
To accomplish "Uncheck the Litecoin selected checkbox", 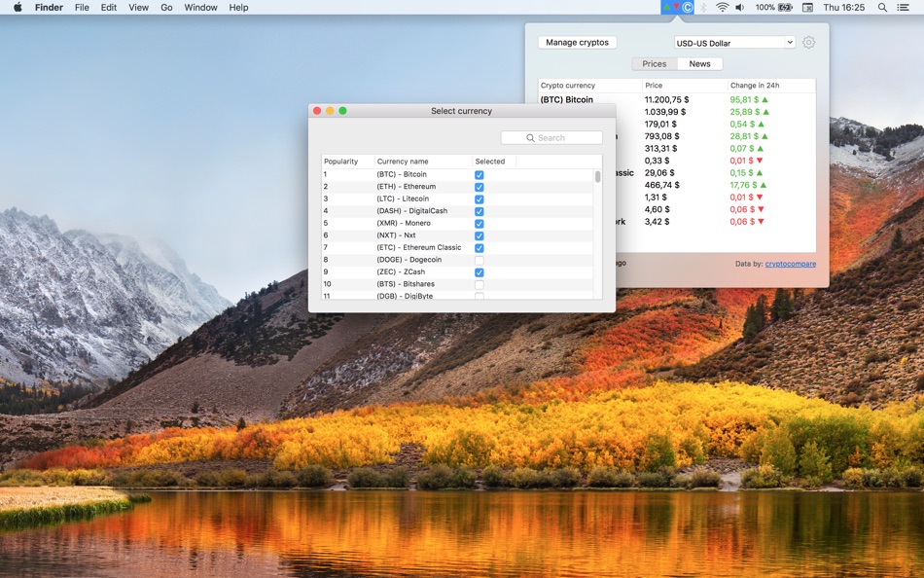I will (x=480, y=199).
